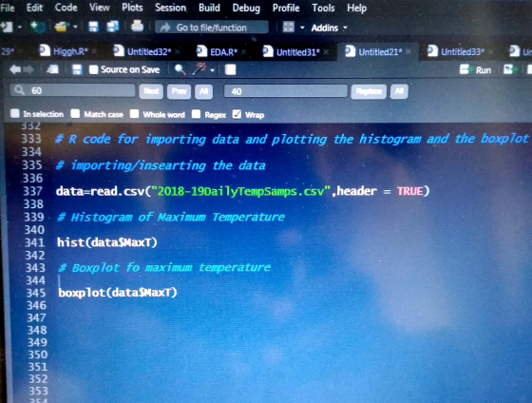This screenshot has width=532, height=403.
Task: Close the EDA.R tab
Action: click(243, 52)
